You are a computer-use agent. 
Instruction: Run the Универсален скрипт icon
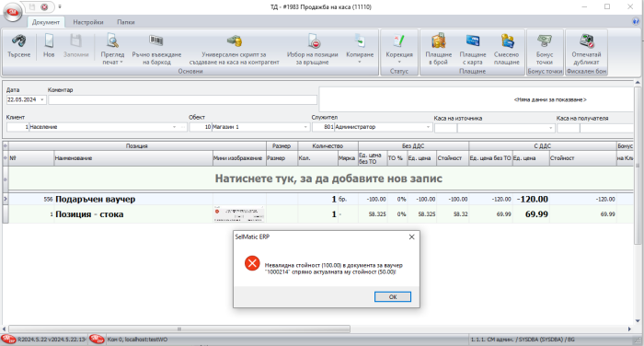click(234, 40)
